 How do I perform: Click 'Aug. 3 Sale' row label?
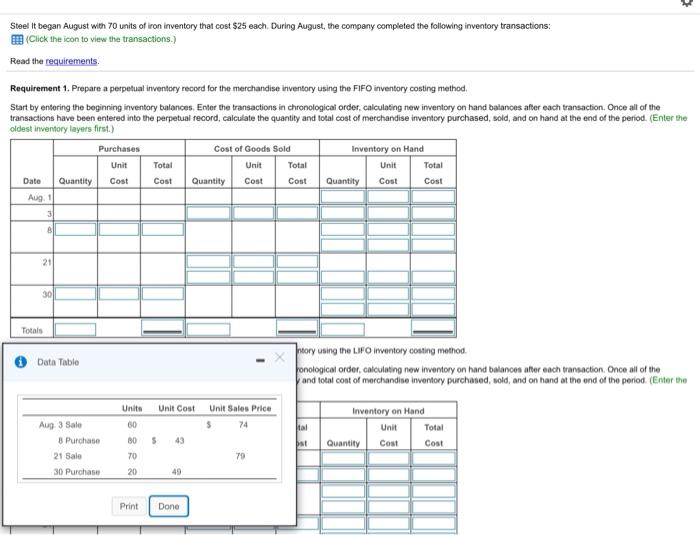pos(60,425)
